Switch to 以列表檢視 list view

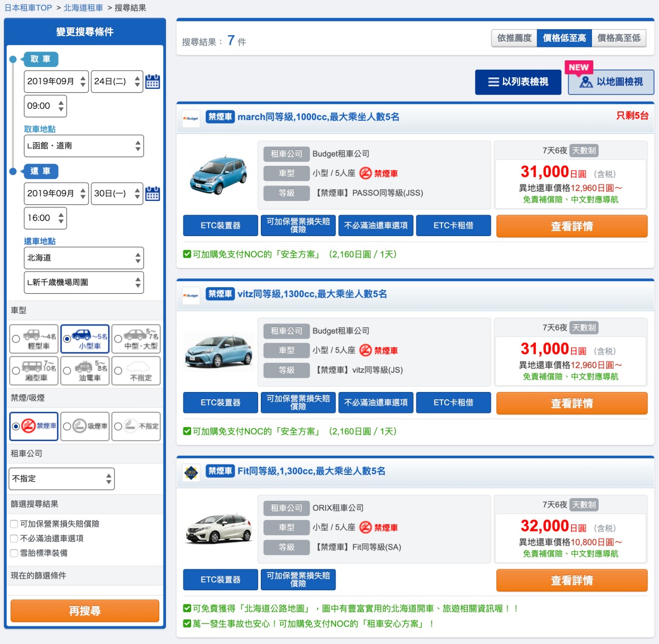point(518,82)
